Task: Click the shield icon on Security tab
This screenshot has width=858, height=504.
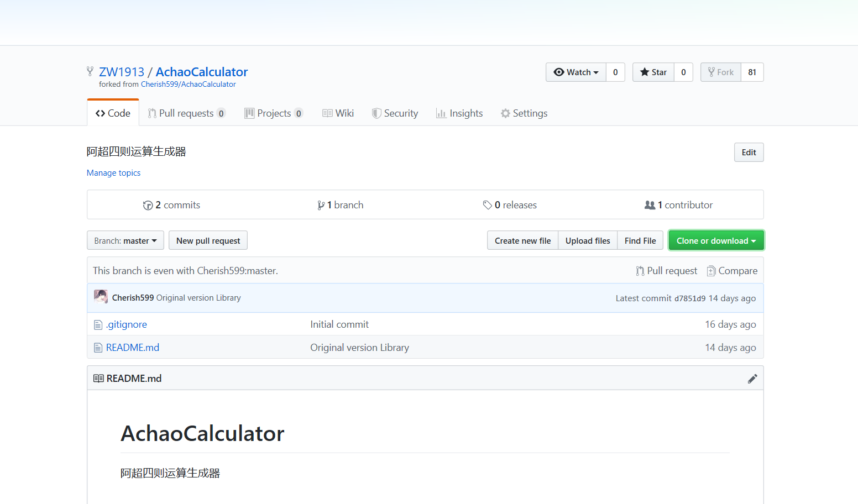Action: pos(376,113)
